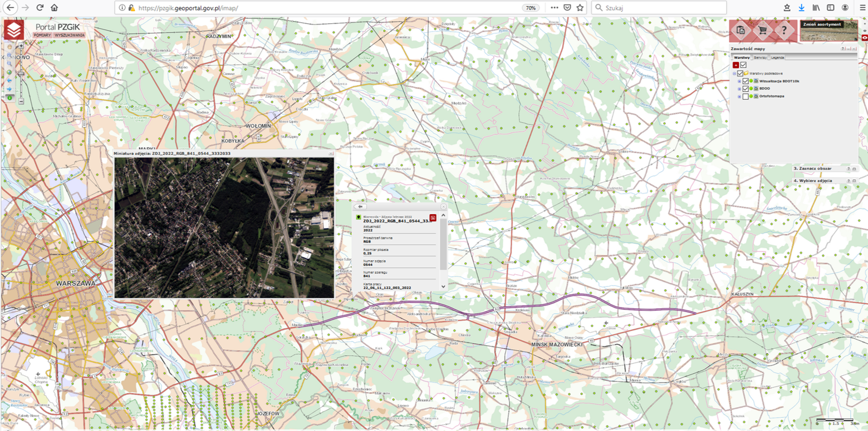Viewport: 868px width, 431px height.
Task: Activate the green info identify tool
Action: (x=9, y=97)
